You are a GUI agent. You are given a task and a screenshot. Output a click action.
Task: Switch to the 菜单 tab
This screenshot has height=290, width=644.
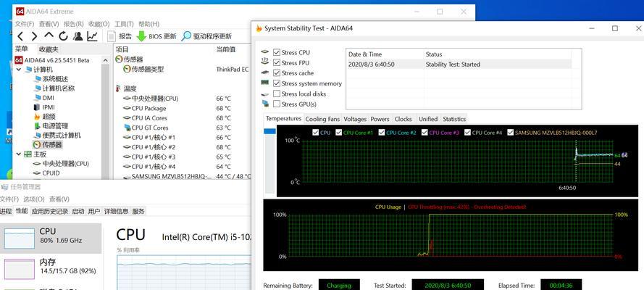(21, 49)
